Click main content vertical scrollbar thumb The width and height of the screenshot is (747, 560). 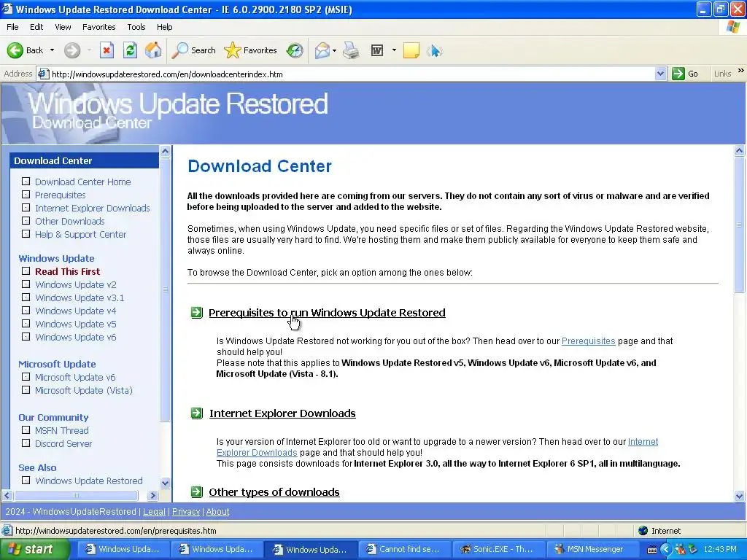[x=739, y=225]
